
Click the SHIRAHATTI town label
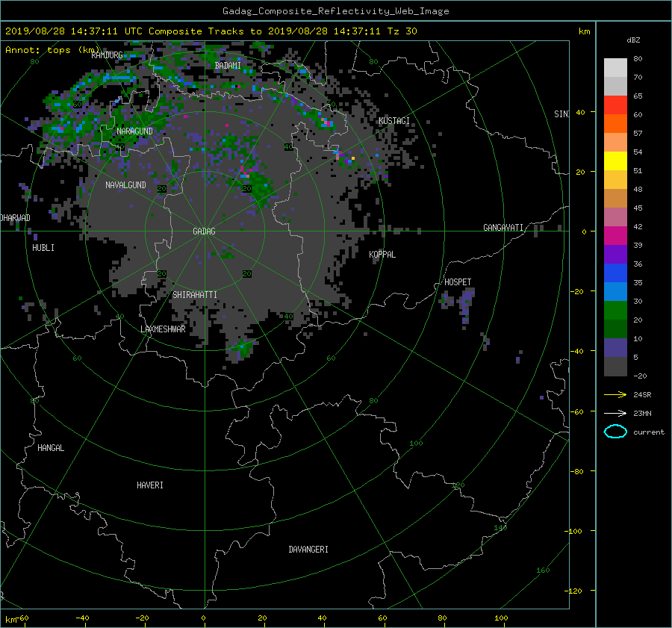pyautogui.click(x=195, y=295)
